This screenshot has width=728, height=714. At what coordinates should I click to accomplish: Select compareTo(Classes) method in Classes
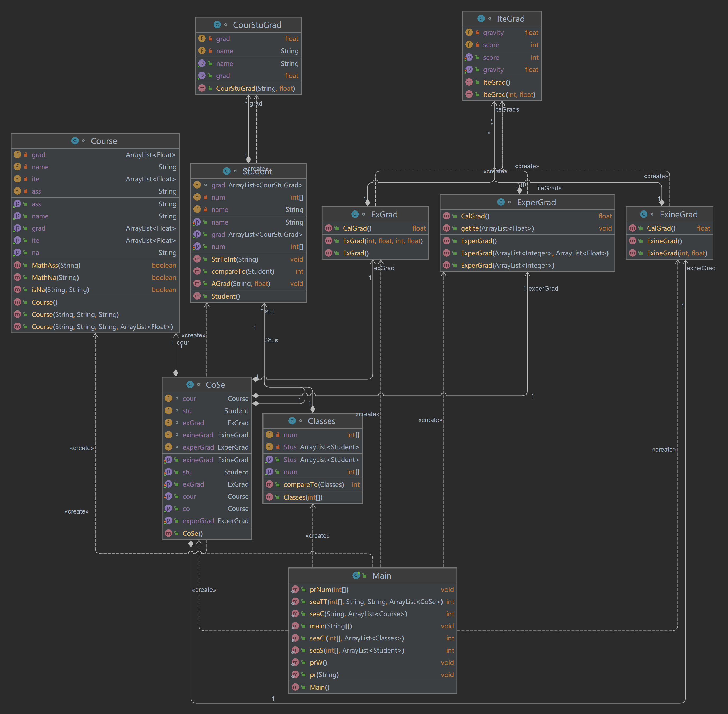tap(314, 484)
